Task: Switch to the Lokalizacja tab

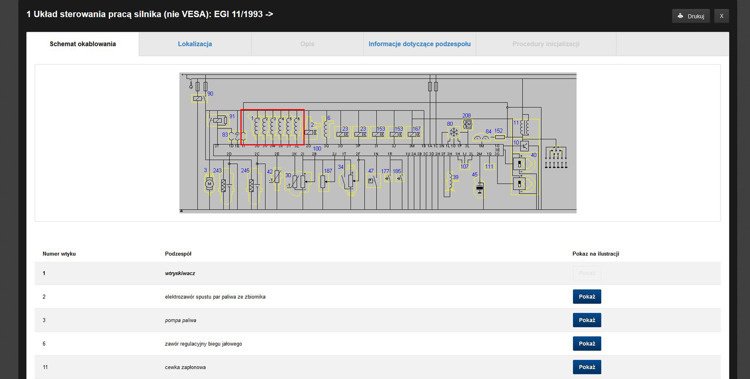Action: point(195,44)
